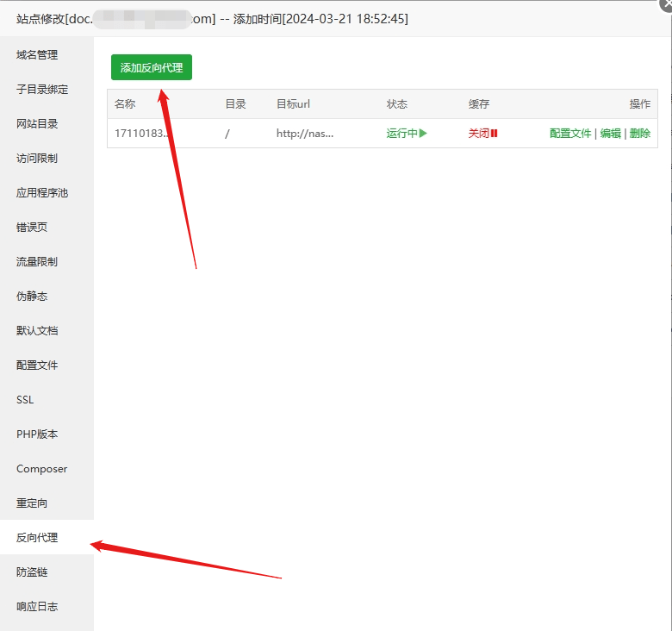This screenshot has width=672, height=631.
Task: Open the 流量限制 tab
Action: 37,262
